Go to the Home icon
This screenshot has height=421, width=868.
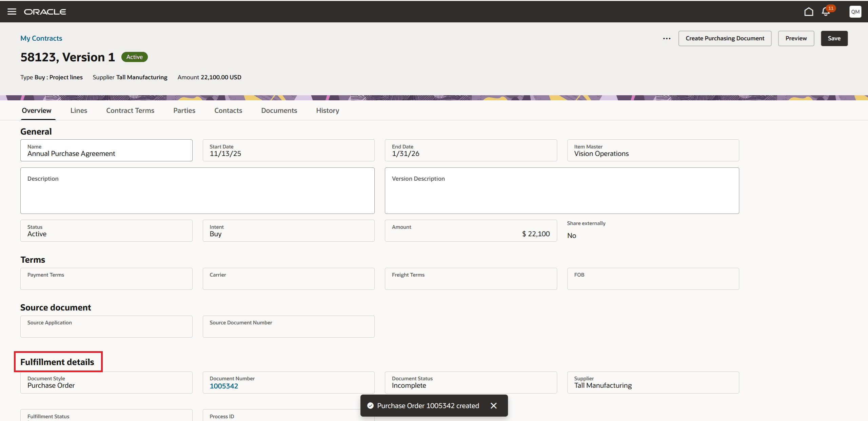point(809,12)
